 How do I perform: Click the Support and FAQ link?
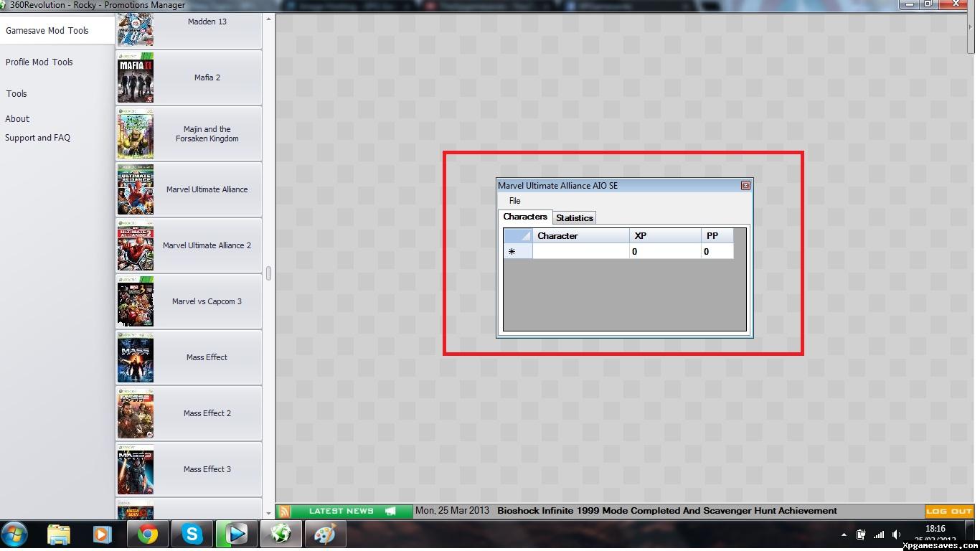(38, 138)
